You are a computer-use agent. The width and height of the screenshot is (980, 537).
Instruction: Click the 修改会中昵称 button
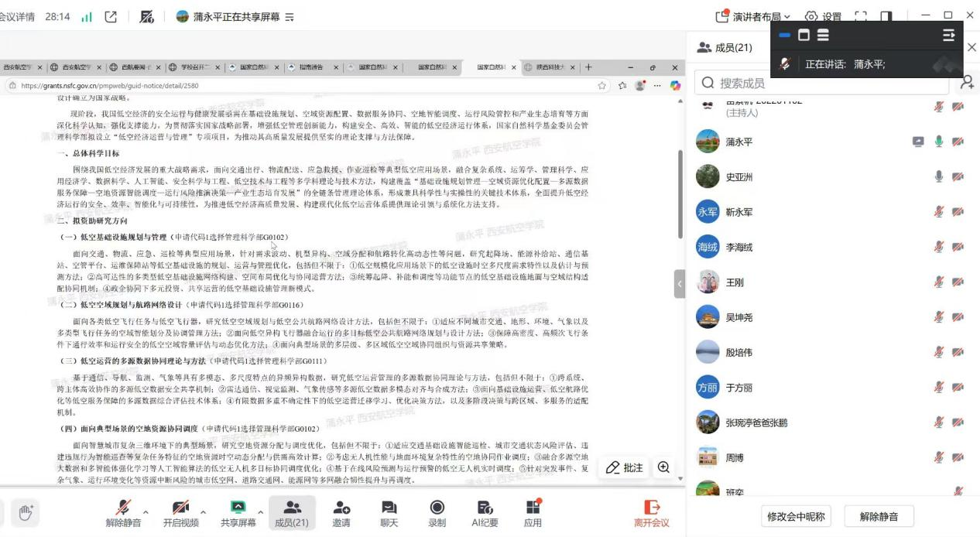(x=796, y=516)
